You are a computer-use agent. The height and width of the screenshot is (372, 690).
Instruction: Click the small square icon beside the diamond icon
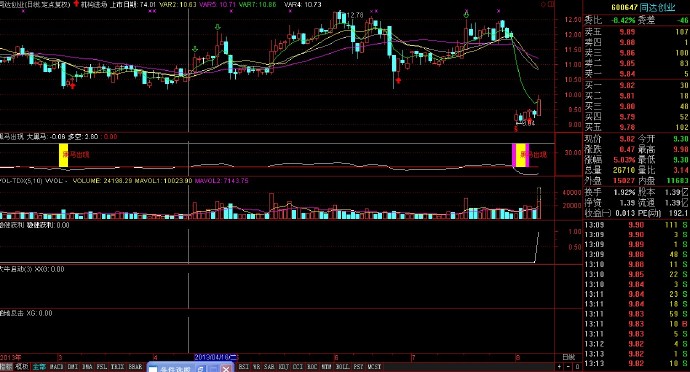551,4
